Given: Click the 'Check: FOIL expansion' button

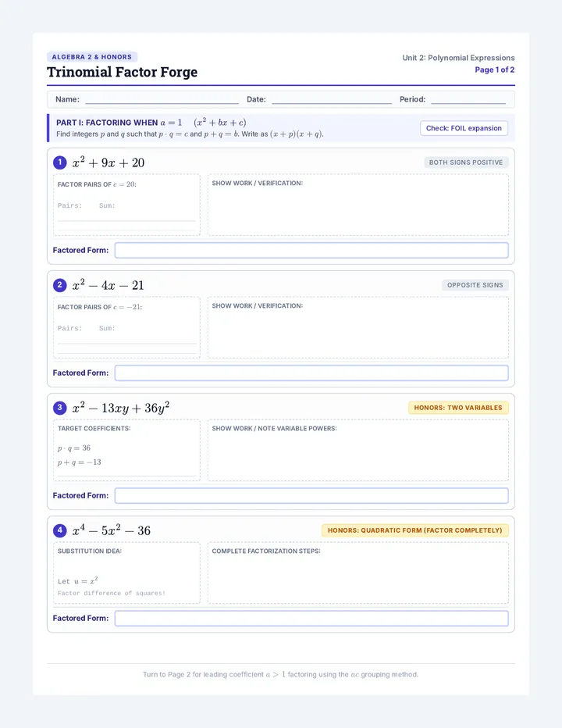Looking at the screenshot, I should (x=464, y=128).
